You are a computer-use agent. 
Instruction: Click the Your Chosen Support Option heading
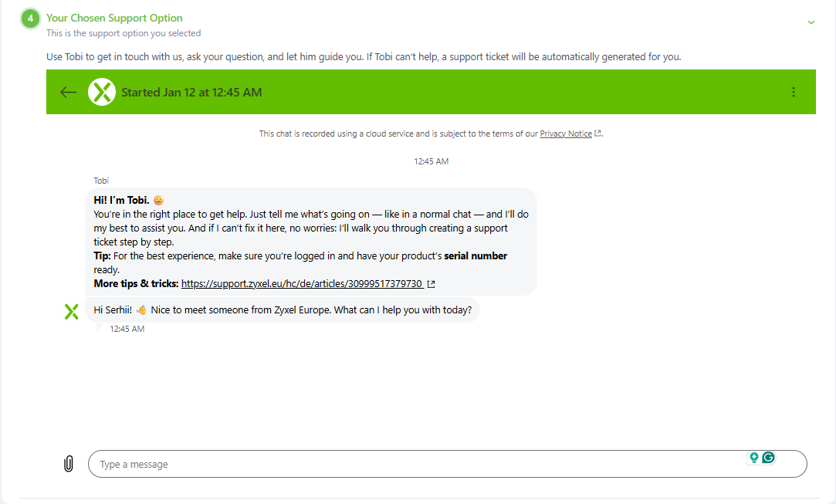114,18
